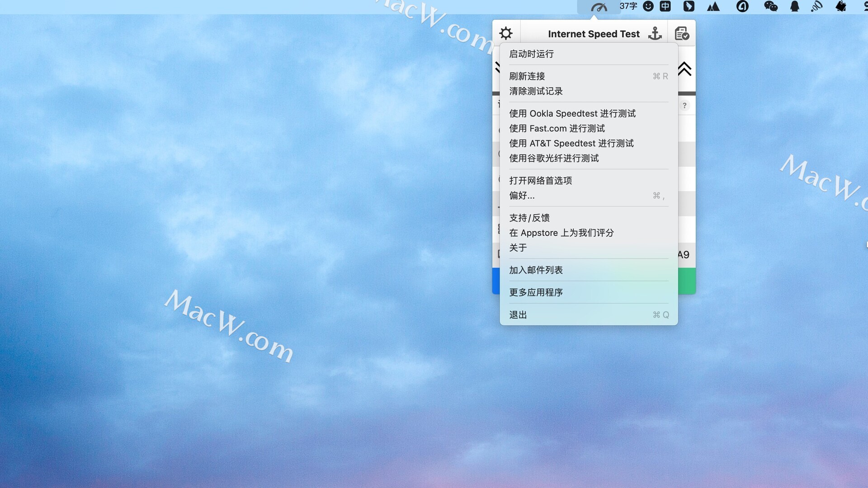Image resolution: width=868 pixels, height=488 pixels.
Task: Toggle 启动时运行 menu option
Action: tap(589, 54)
